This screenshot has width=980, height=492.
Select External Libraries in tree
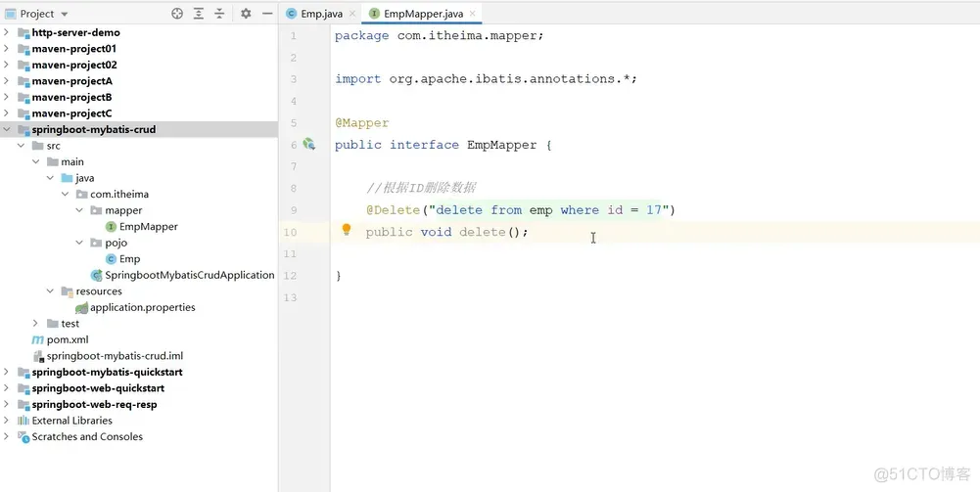71,421
